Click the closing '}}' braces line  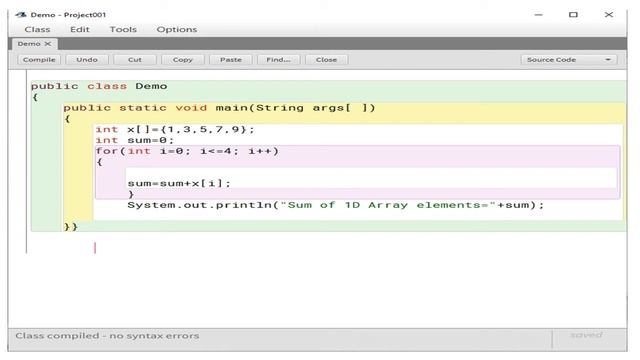click(71, 227)
